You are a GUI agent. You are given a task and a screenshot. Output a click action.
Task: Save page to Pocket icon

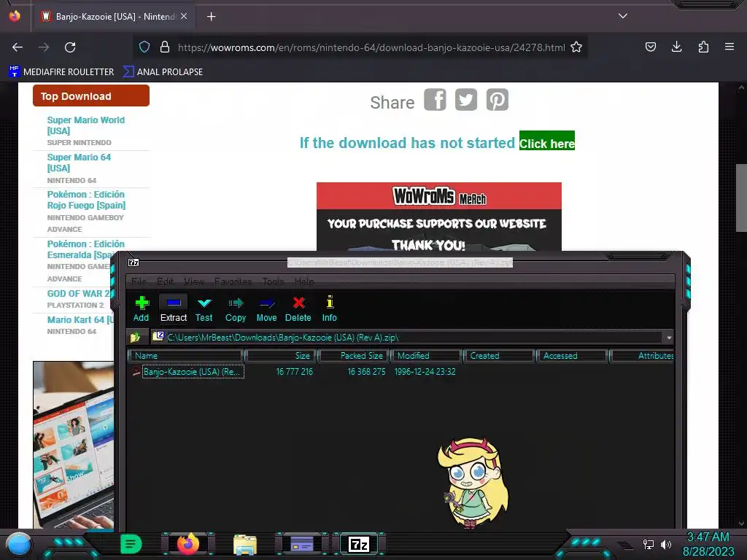point(650,47)
